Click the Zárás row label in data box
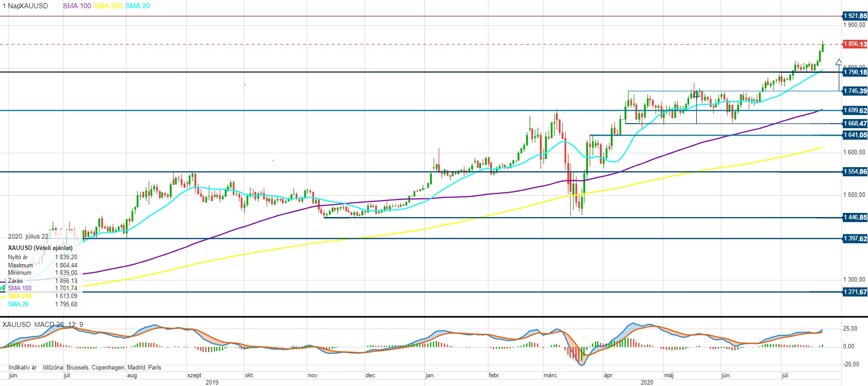 pos(15,281)
